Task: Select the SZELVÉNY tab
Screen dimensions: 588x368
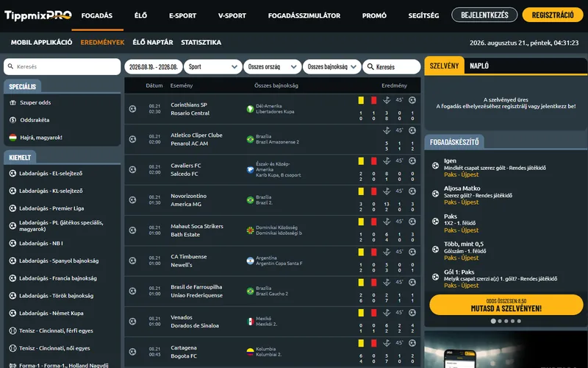Action: click(x=445, y=66)
